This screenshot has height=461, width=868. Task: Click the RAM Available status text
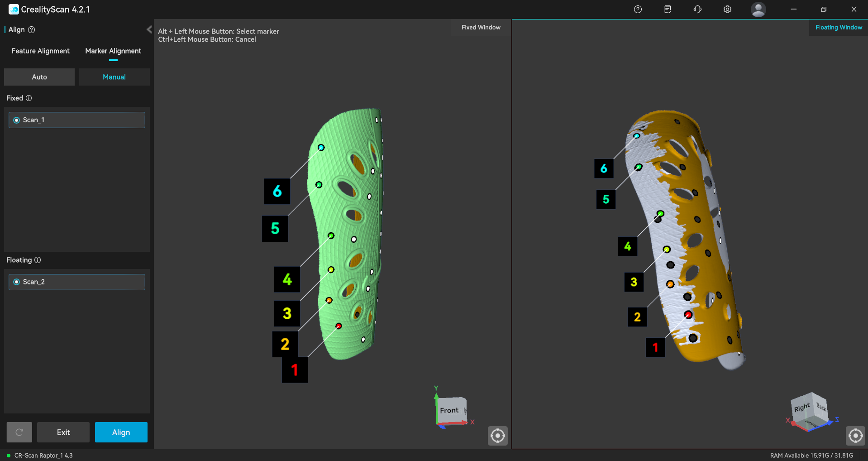click(x=811, y=456)
